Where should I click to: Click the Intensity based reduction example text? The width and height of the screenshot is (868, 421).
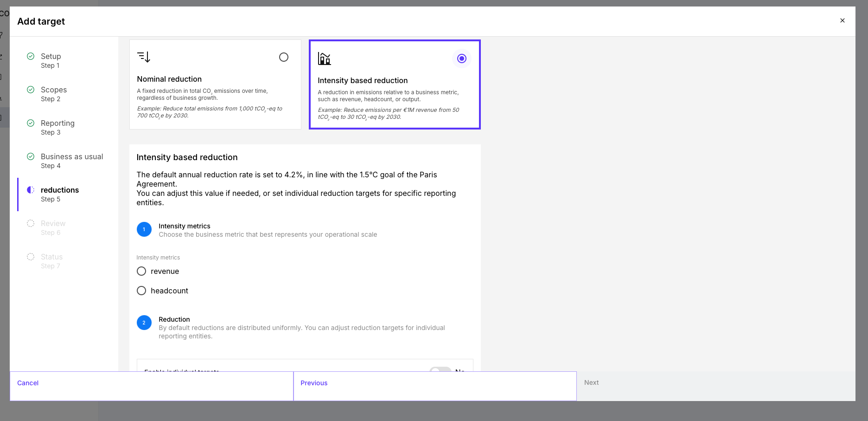389,113
